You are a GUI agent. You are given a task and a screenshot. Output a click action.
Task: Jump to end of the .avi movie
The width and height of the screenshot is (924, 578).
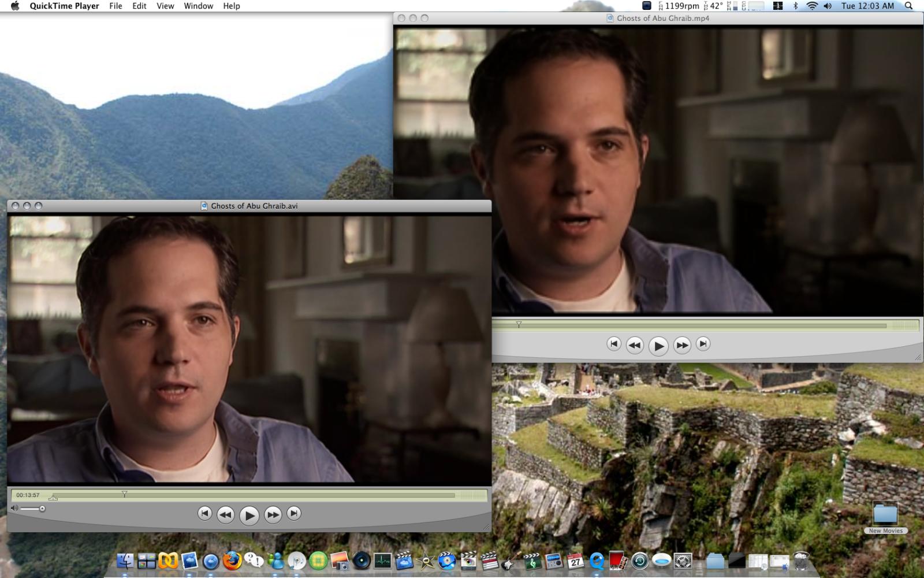(x=294, y=513)
